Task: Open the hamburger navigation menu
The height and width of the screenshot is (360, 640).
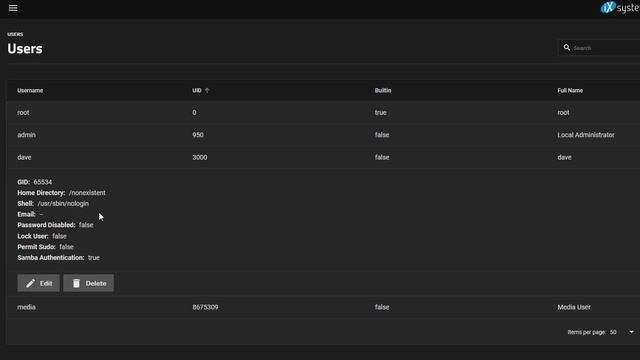Action: click(x=13, y=8)
